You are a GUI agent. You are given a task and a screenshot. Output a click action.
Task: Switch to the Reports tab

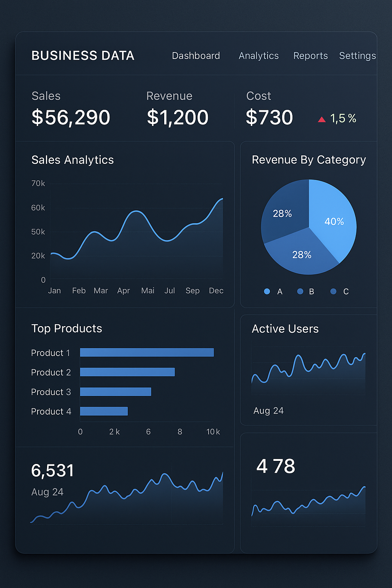tap(310, 56)
